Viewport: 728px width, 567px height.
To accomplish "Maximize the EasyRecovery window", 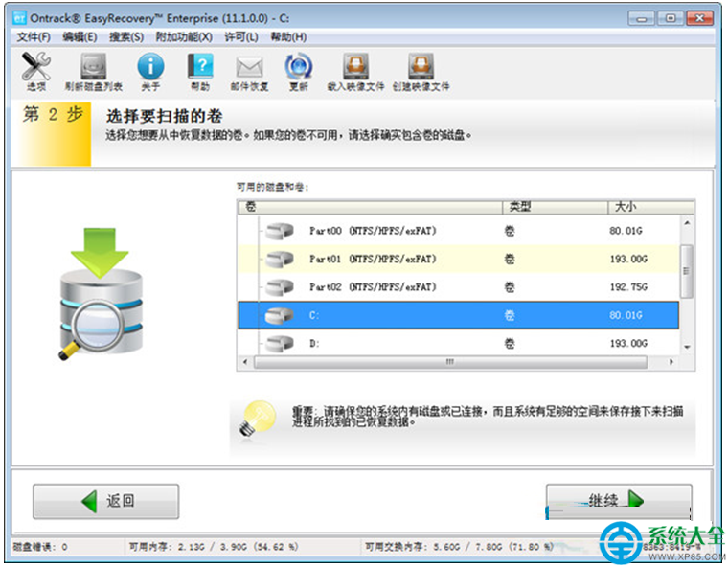I will point(671,18).
